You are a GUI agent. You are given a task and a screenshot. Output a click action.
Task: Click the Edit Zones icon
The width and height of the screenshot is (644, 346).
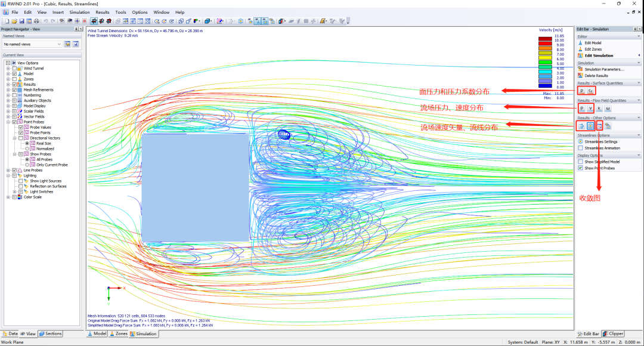(580, 49)
